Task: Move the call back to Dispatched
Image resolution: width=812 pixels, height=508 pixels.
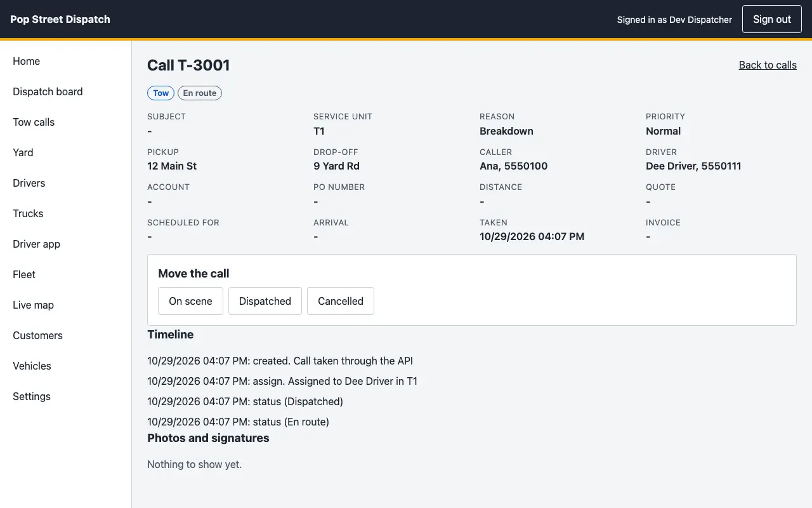Action: click(x=265, y=301)
